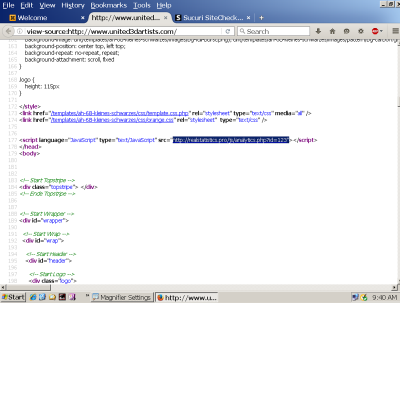
Task: Click the div id="wrapper" line
Action: 44,221
